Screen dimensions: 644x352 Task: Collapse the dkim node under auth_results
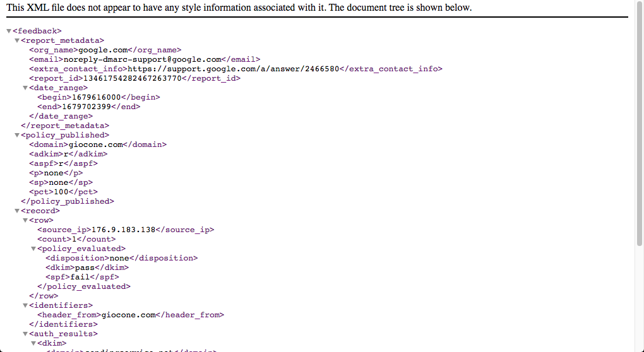33,343
